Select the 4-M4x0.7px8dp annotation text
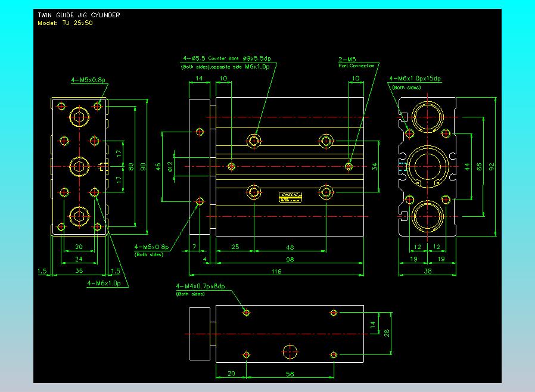 pos(201,287)
